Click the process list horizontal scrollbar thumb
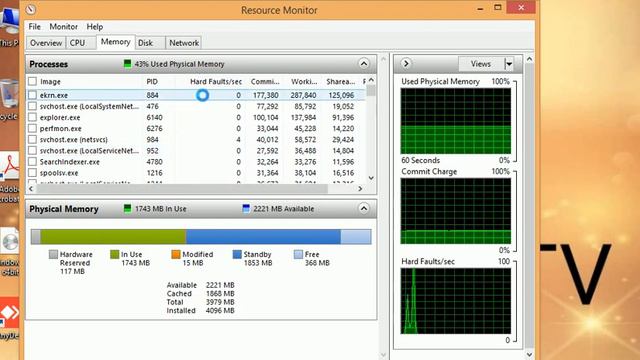Viewport: 640px width, 360px height. pyautogui.click(x=182, y=189)
